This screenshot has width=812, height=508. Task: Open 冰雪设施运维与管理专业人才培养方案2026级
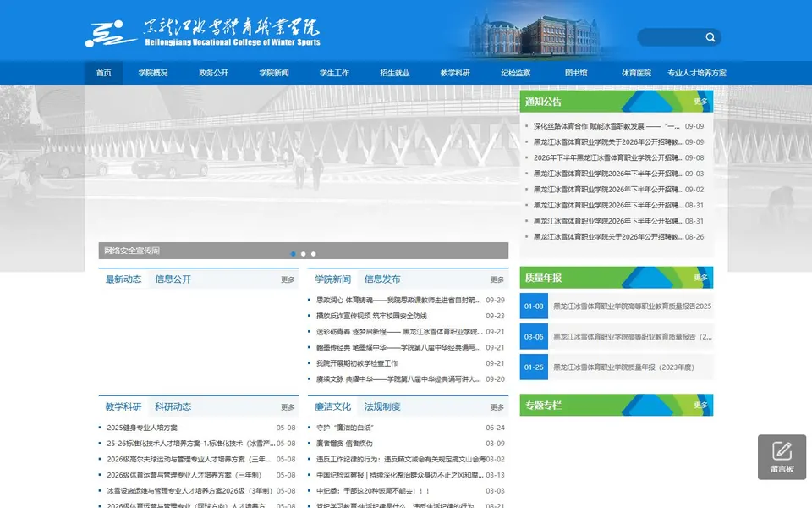point(189,491)
